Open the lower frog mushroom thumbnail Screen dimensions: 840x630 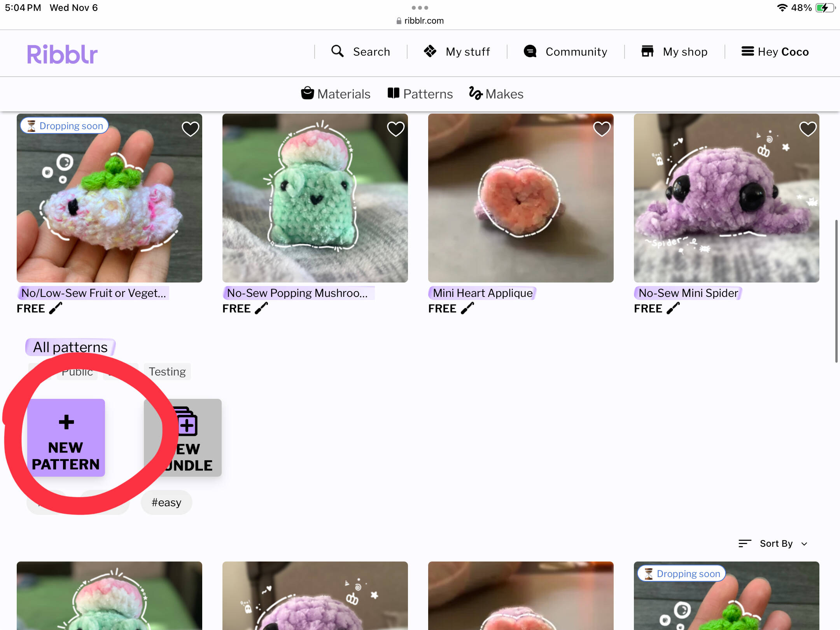coord(109,596)
